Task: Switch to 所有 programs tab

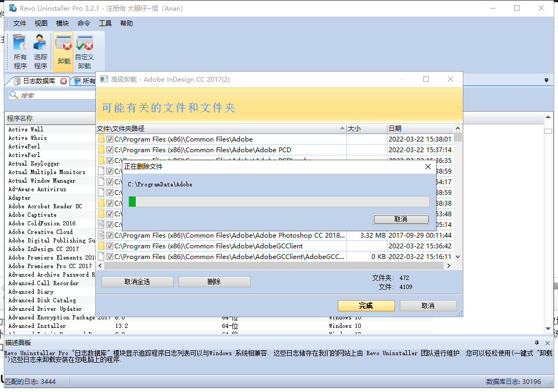Action: coord(84,81)
